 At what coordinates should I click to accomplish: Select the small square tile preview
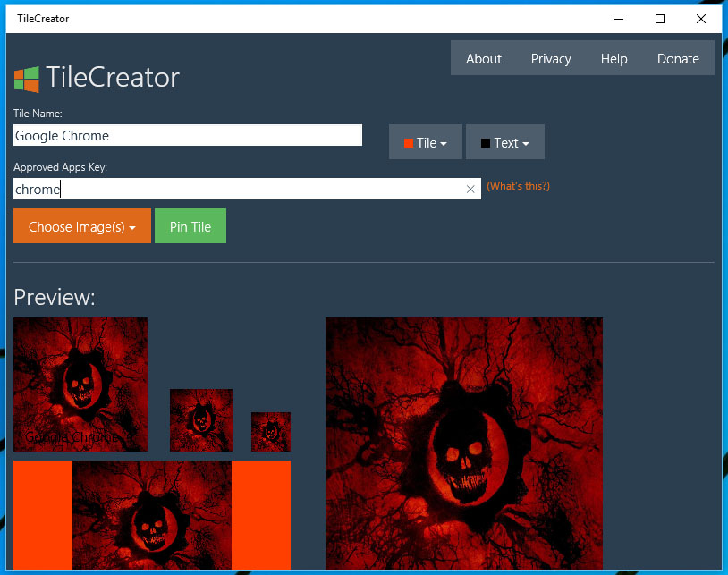pos(201,420)
